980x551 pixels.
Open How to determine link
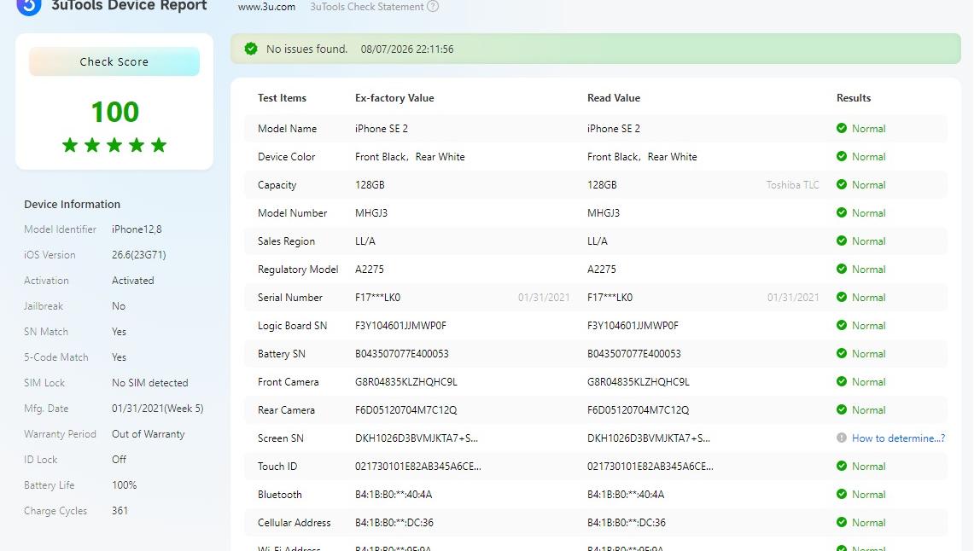click(898, 438)
